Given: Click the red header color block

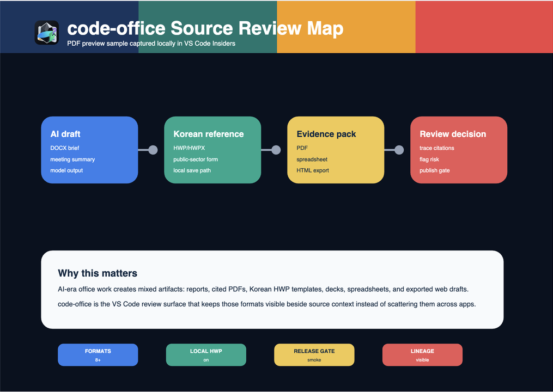Looking at the screenshot, I should [484, 27].
